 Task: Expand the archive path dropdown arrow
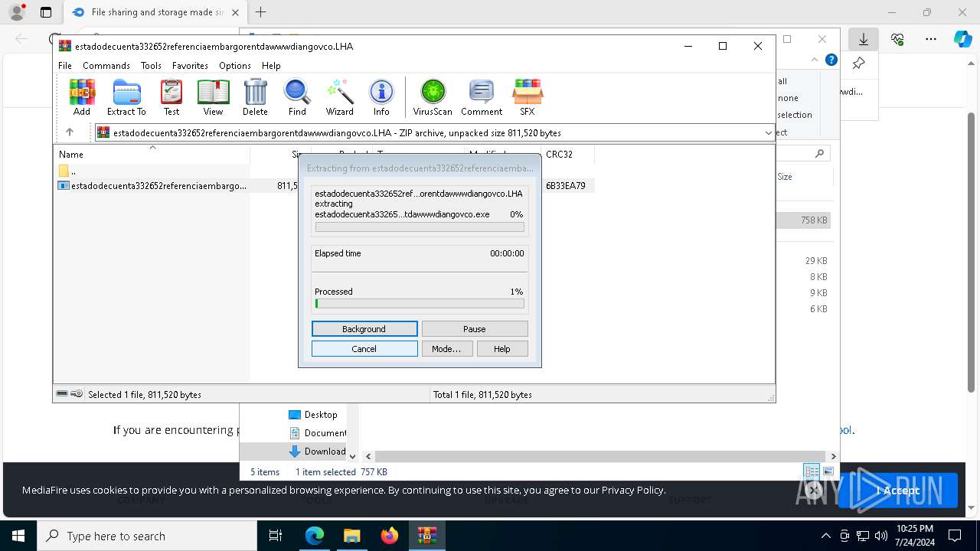[768, 132]
